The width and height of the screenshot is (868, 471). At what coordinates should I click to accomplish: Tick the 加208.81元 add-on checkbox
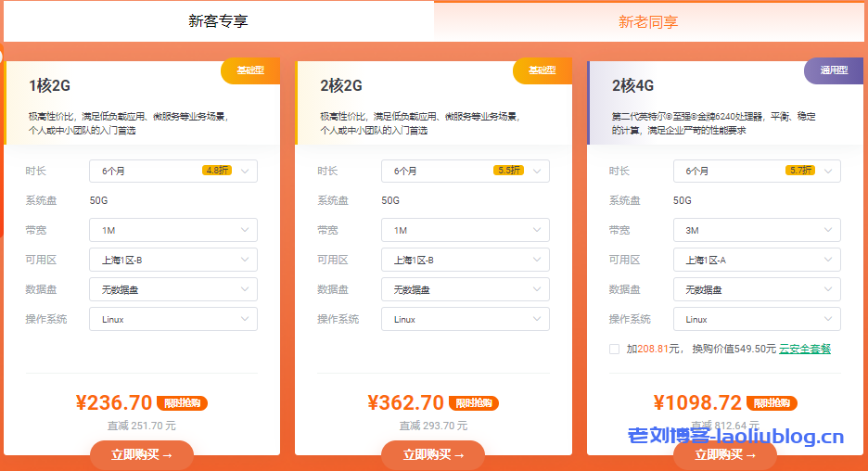(x=614, y=349)
